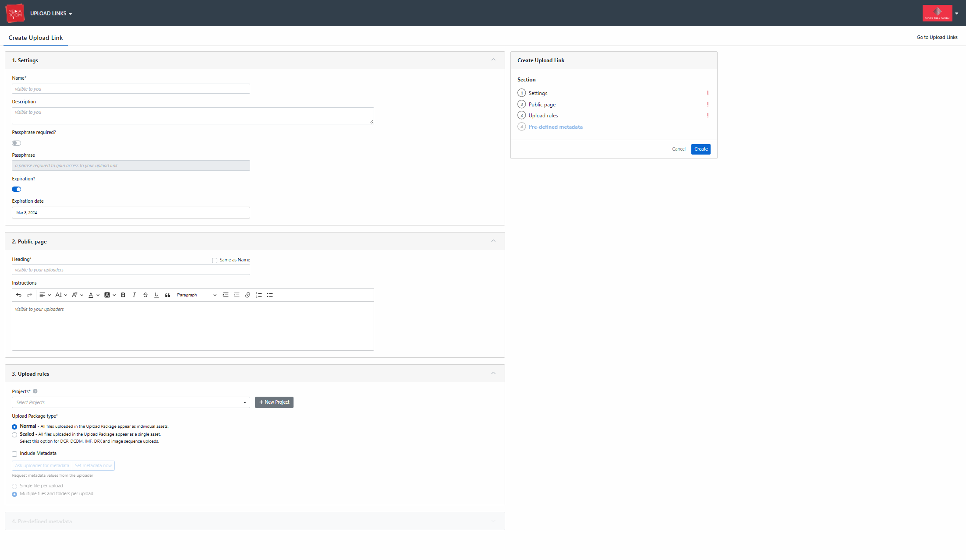
Task: Check the Include Metadata checkbox
Action: coord(14,454)
